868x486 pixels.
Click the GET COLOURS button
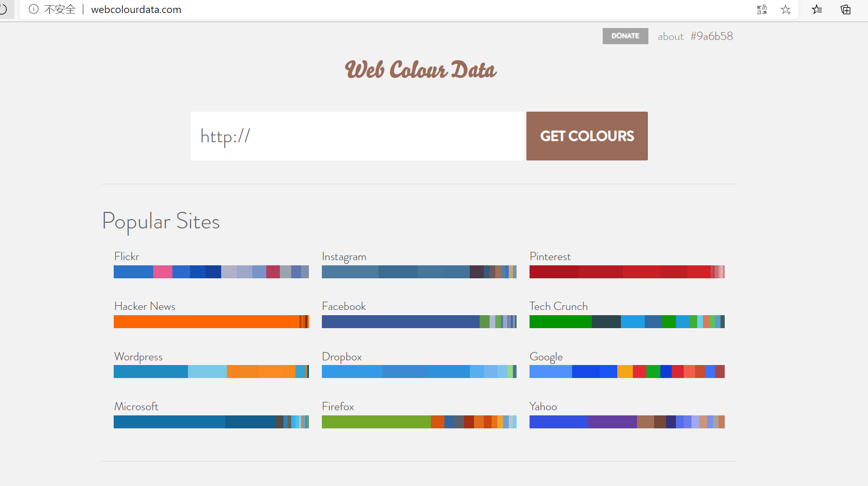pyautogui.click(x=587, y=136)
